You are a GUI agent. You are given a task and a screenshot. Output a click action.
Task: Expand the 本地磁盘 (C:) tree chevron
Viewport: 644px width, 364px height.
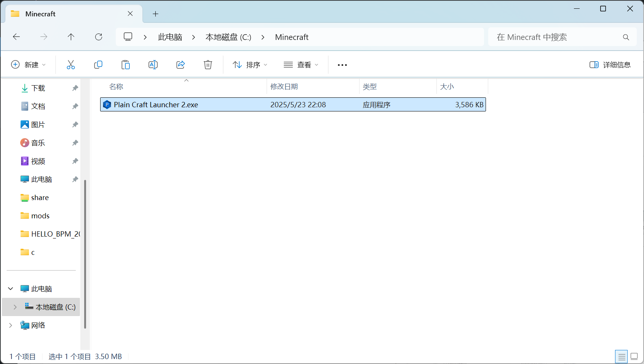click(15, 307)
